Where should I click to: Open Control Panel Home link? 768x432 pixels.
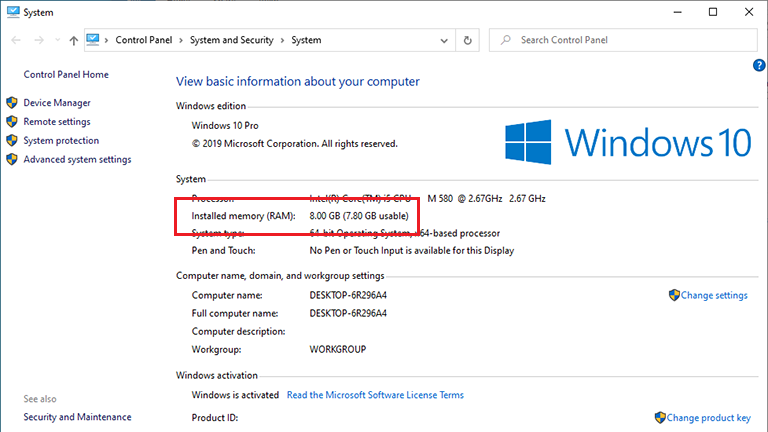click(66, 75)
